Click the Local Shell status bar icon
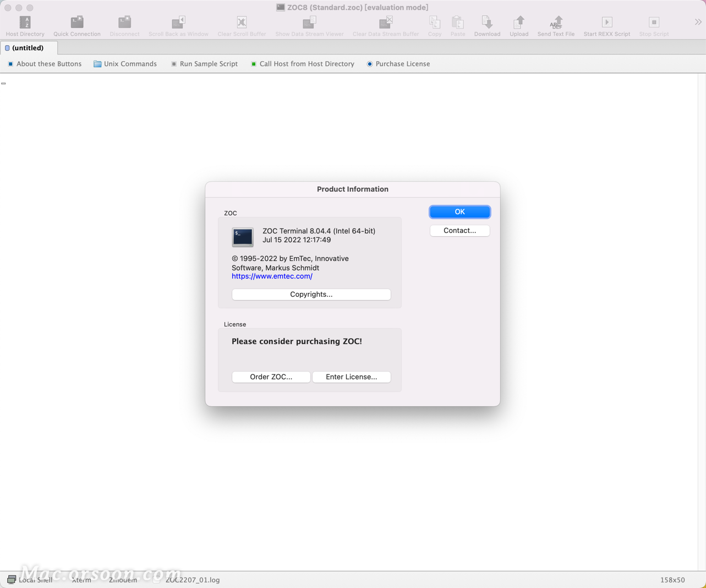 [12, 580]
